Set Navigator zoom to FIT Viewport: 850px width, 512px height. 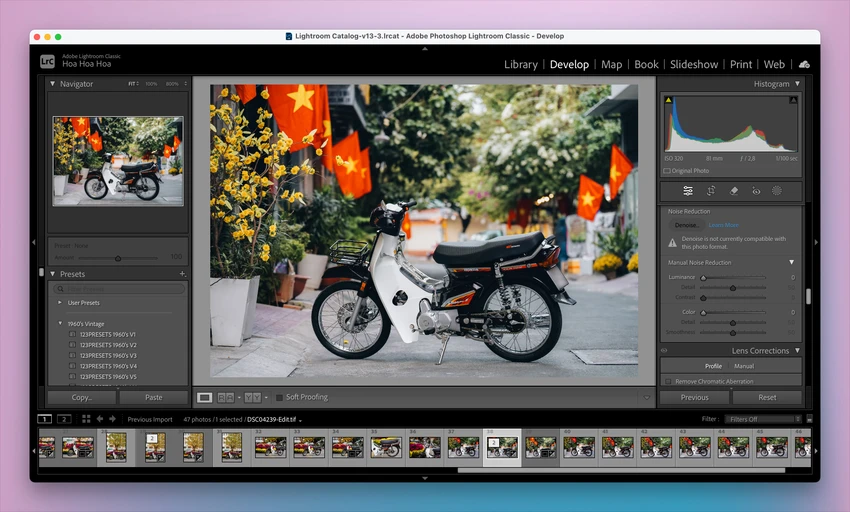point(133,84)
